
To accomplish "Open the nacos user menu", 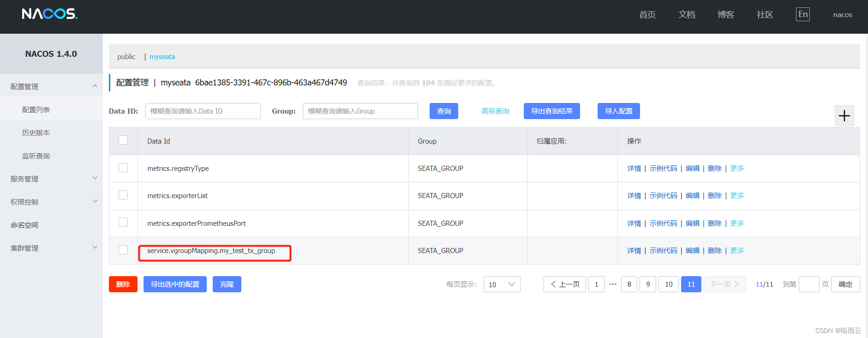I will point(842,15).
